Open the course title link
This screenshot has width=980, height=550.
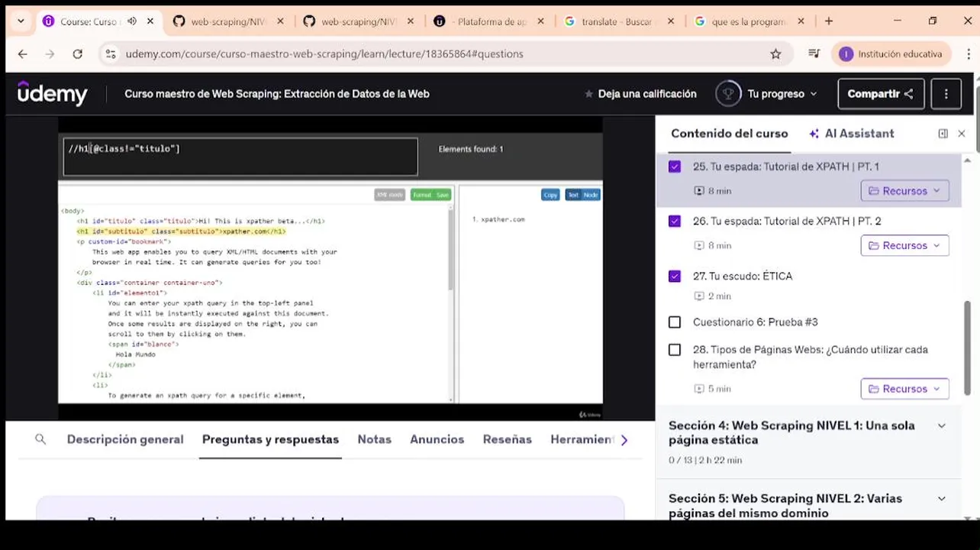coord(277,94)
